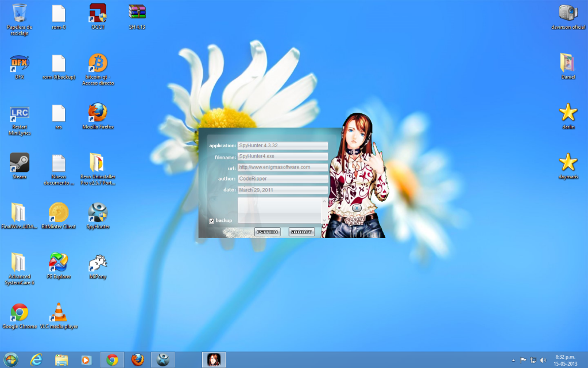Image resolution: width=588 pixels, height=368 pixels.
Task: Close the patcher with the X button
Action: point(357,208)
